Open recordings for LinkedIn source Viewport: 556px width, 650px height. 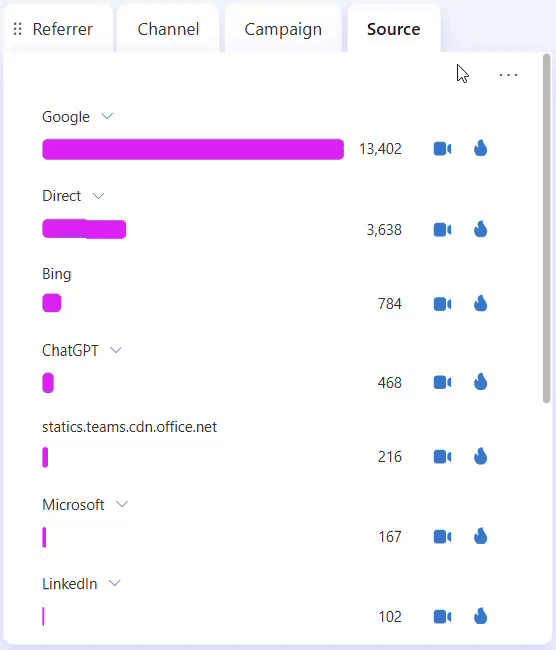click(x=442, y=617)
